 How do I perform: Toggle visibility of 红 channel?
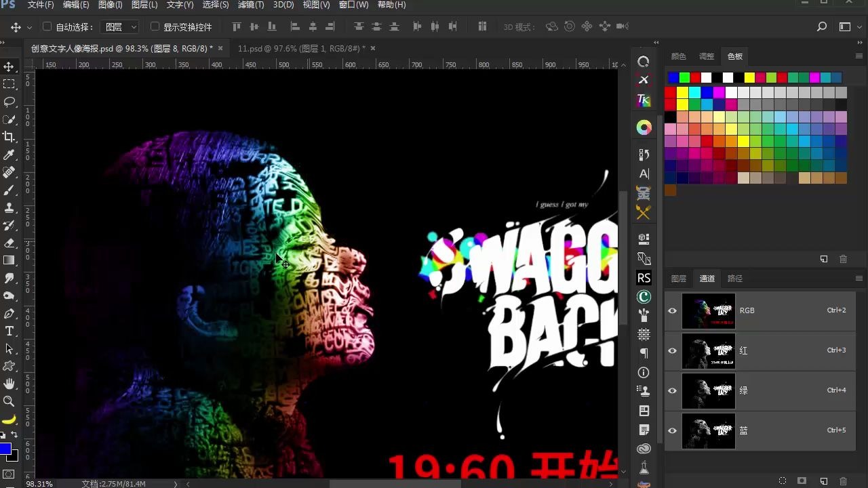(x=672, y=350)
